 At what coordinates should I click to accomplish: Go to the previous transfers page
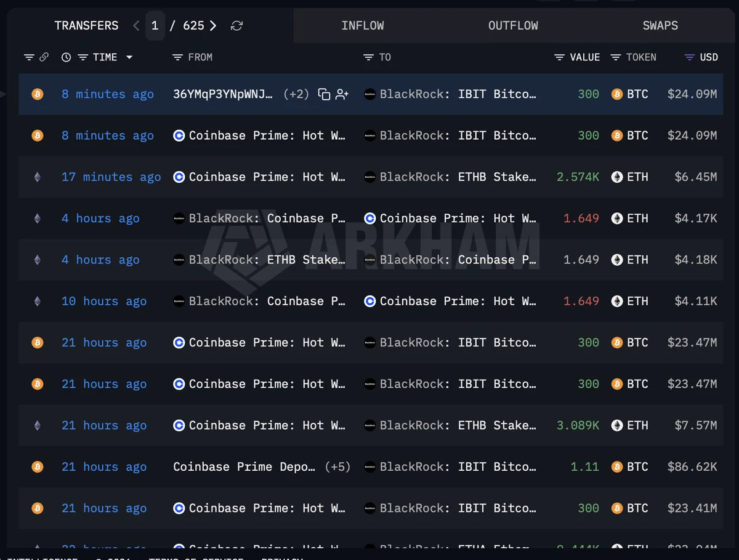click(136, 26)
